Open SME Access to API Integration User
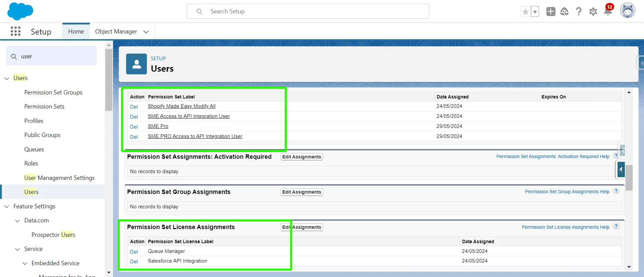Screen dimensions: 644x277 [x=189, y=116]
